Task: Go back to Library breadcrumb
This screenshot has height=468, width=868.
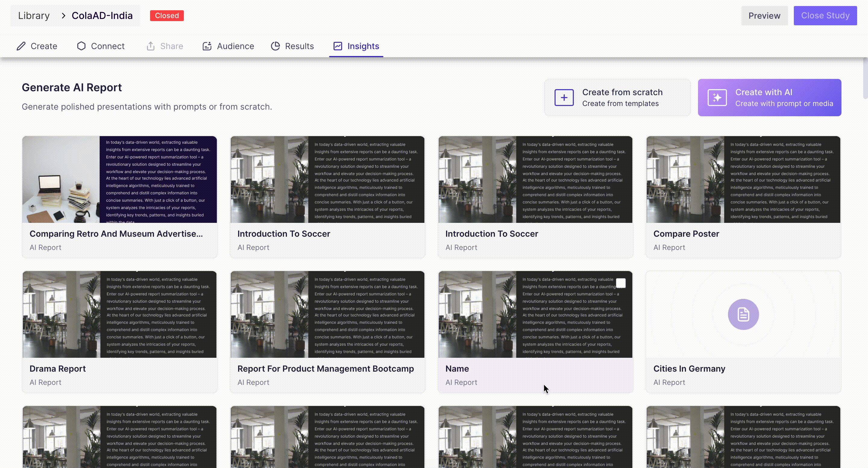Action: [x=34, y=16]
